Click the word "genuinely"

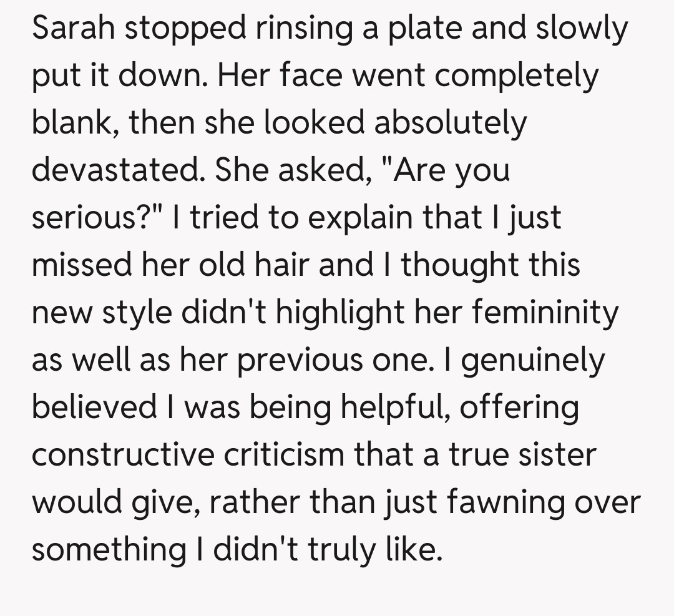(533, 361)
